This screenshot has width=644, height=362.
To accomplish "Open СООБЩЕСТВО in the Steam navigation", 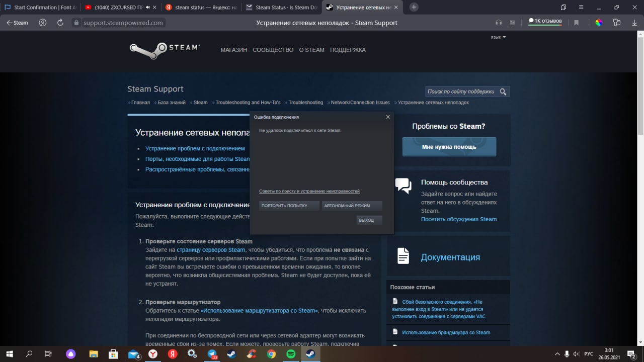I will 273,50.
